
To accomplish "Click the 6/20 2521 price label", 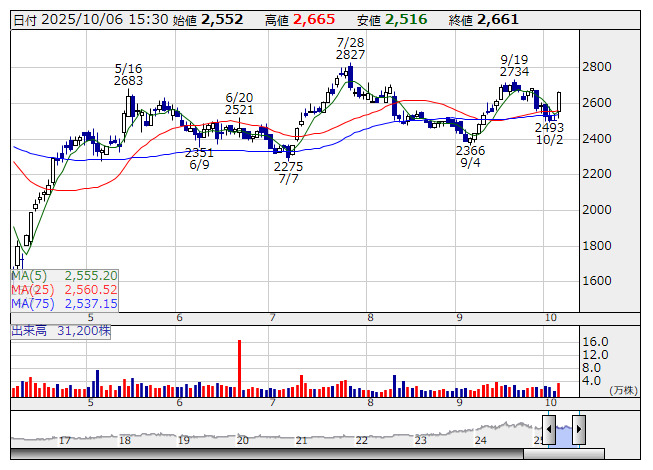I will [x=239, y=104].
